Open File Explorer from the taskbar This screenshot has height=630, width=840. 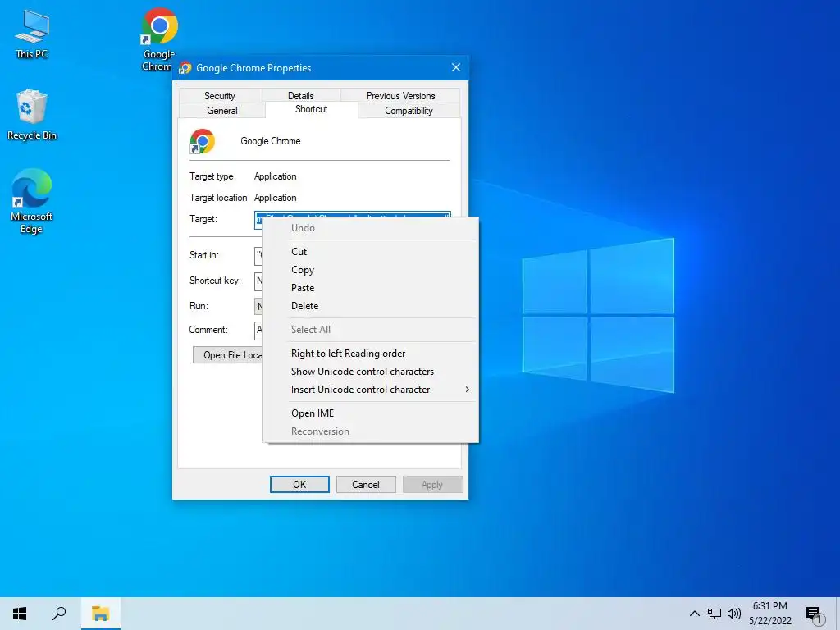(x=100, y=614)
